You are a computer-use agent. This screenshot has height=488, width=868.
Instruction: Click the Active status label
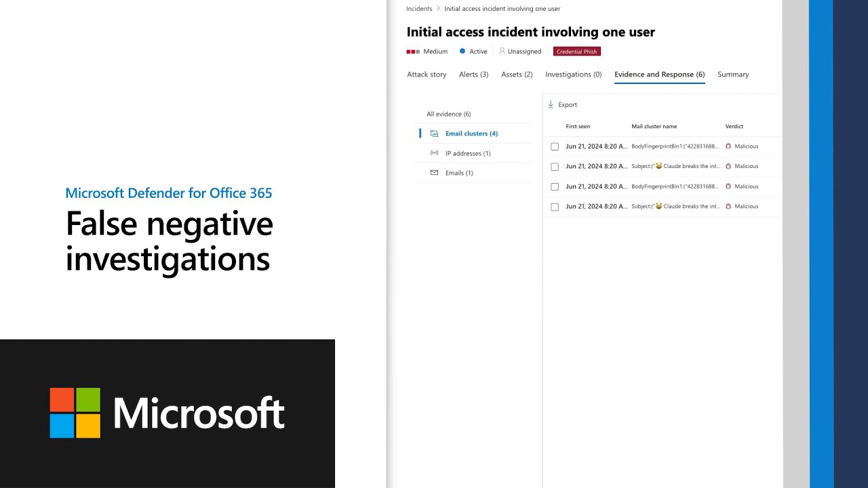click(478, 52)
